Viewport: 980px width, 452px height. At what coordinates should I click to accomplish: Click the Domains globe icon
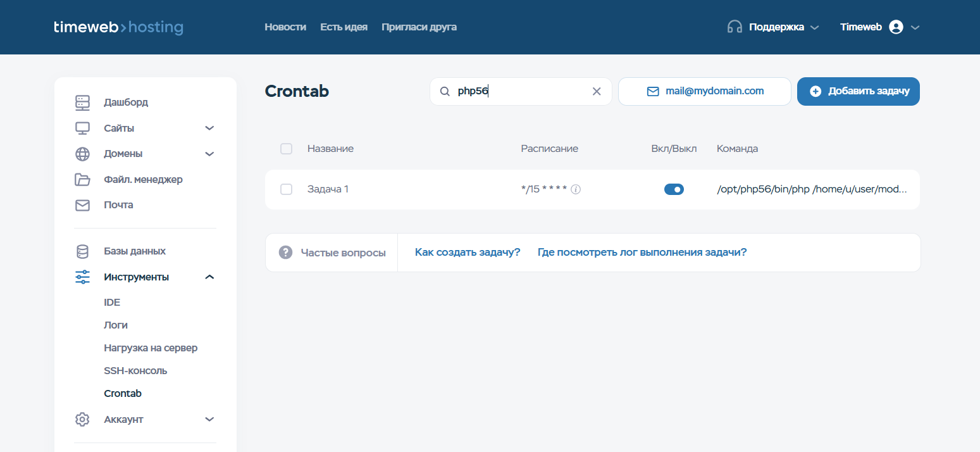click(x=82, y=154)
